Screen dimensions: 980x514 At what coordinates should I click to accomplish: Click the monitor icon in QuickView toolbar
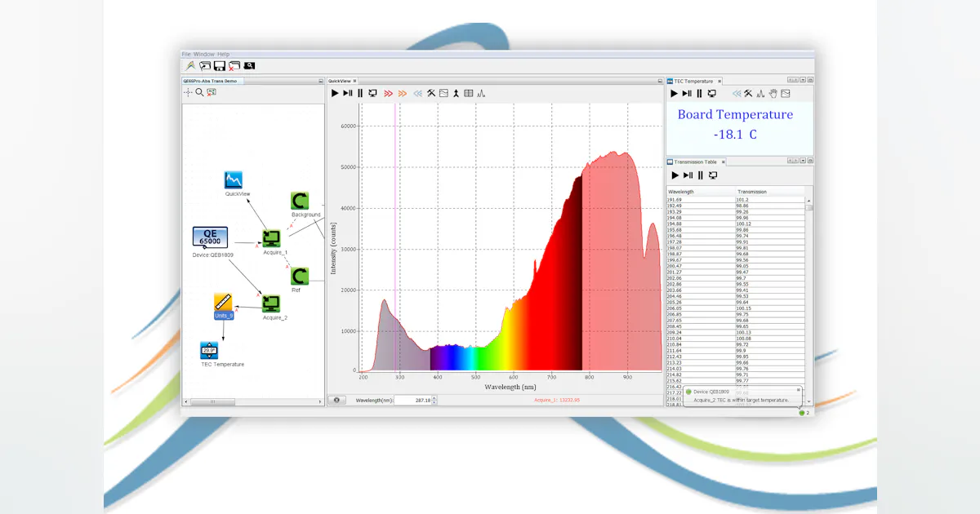pyautogui.click(x=372, y=93)
